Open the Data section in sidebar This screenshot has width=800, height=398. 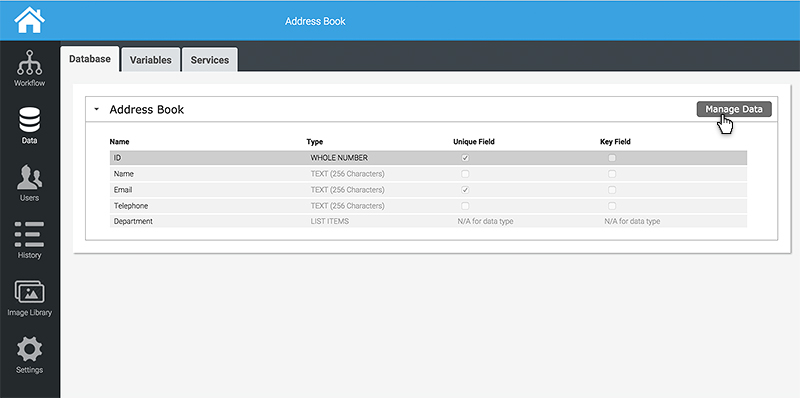[x=30, y=126]
